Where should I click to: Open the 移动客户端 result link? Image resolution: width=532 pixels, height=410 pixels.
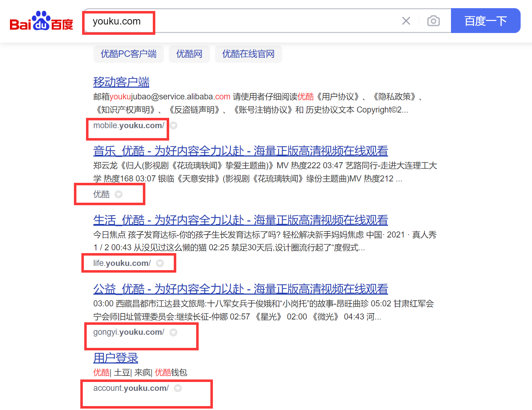(x=121, y=82)
